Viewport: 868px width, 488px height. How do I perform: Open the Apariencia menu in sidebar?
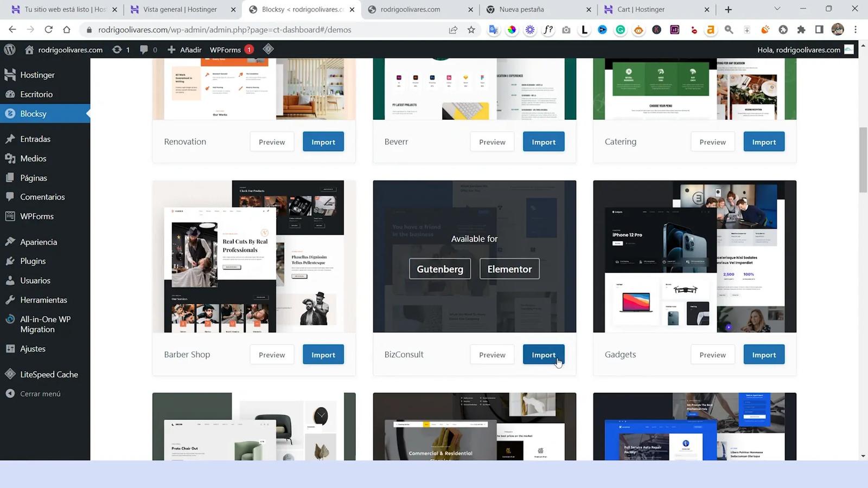click(38, 242)
